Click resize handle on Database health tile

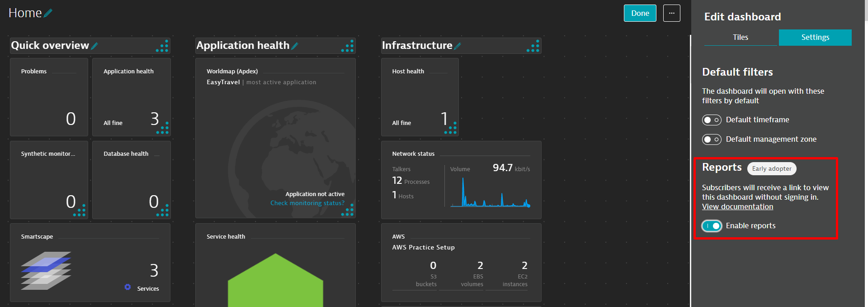[x=163, y=211]
